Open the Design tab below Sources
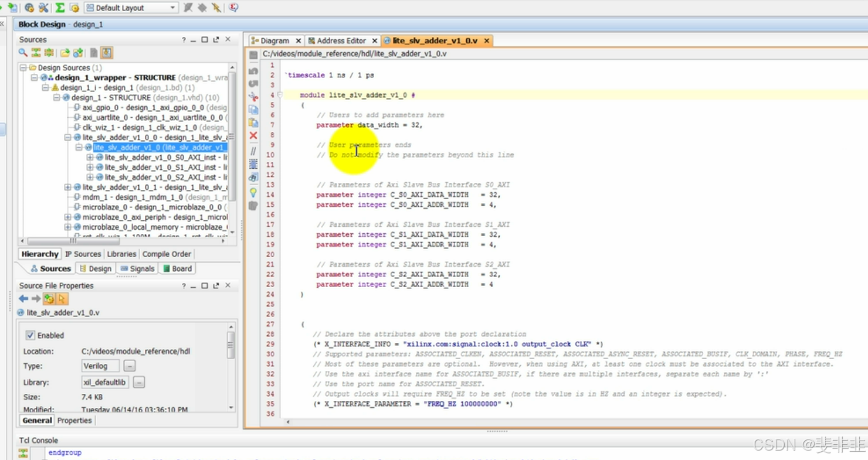Image resolution: width=868 pixels, height=460 pixels. point(96,268)
